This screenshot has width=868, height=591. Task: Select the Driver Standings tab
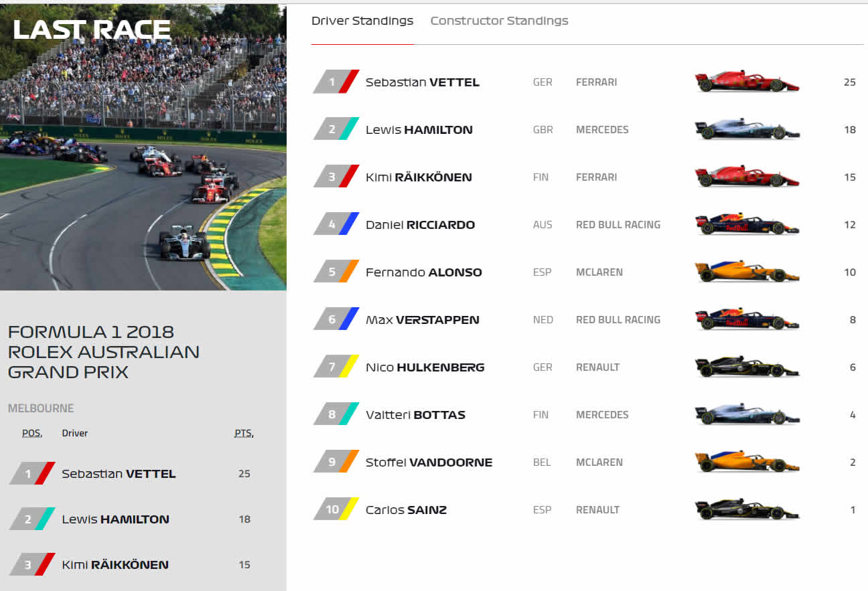click(x=362, y=21)
